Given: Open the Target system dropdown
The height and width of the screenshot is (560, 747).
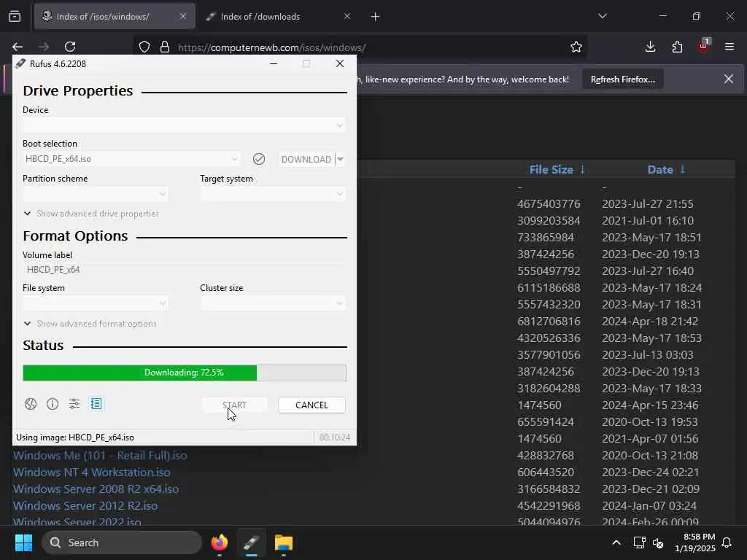Looking at the screenshot, I should [273, 194].
